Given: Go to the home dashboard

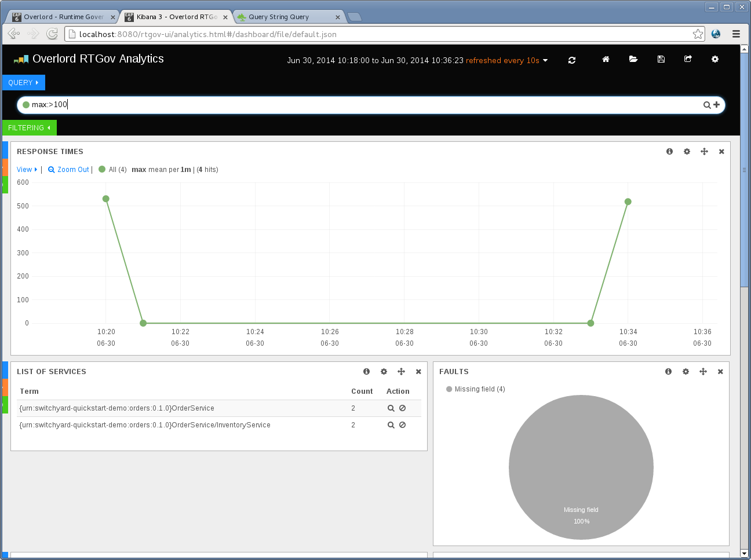Looking at the screenshot, I should click(x=606, y=60).
